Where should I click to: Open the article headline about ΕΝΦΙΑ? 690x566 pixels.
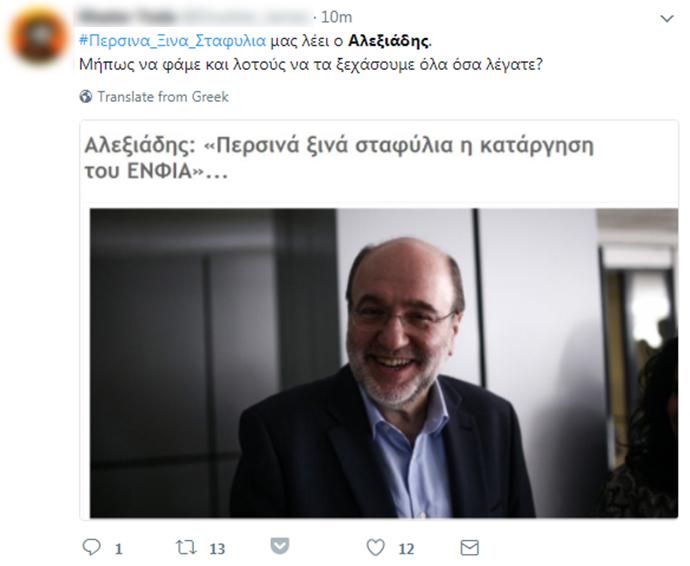[339, 158]
